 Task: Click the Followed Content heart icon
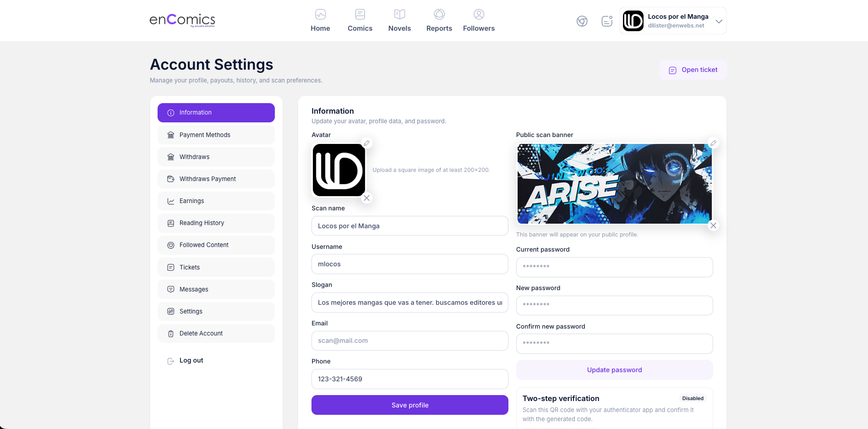[171, 245]
